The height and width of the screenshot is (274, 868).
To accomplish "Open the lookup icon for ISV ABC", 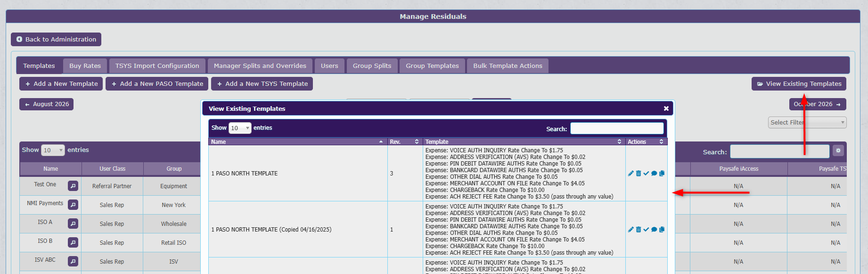I will point(73,261).
